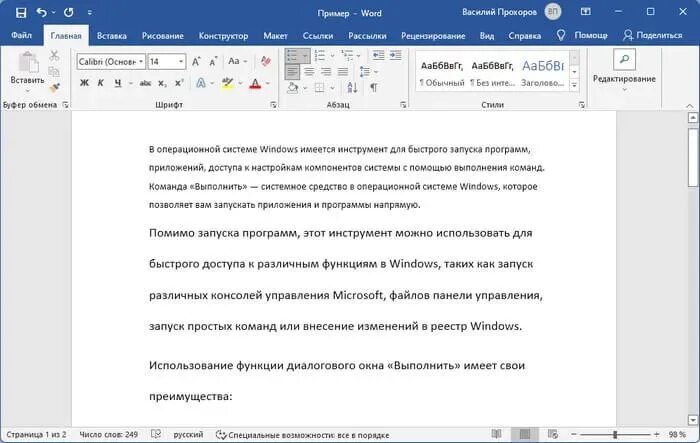Switch to the Вид tab
This screenshot has width=700, height=443.
pyautogui.click(x=487, y=36)
